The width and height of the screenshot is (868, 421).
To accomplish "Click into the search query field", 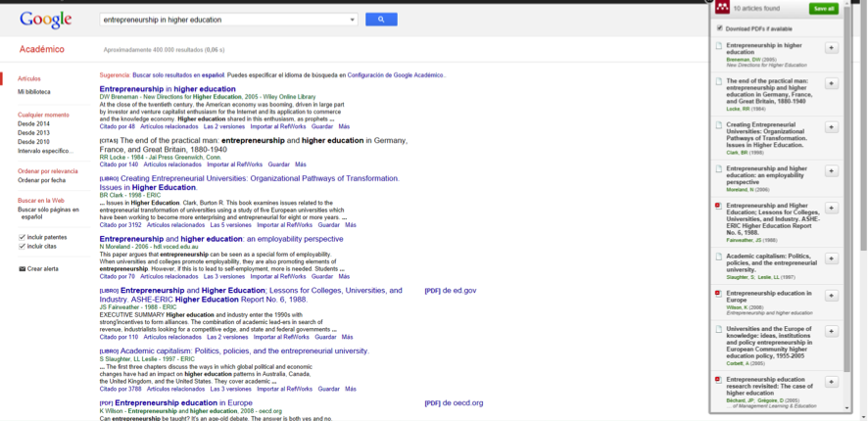I will [x=224, y=20].
